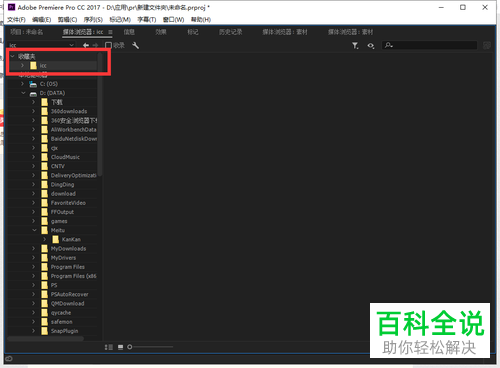
Task: Go back with the left arrow button
Action: point(86,45)
